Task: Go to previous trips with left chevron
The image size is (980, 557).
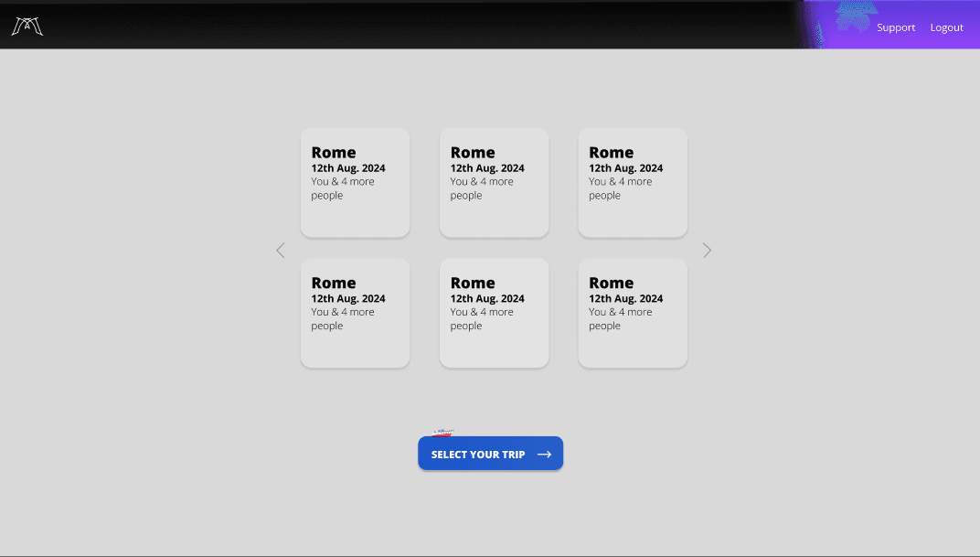Action: (x=281, y=250)
